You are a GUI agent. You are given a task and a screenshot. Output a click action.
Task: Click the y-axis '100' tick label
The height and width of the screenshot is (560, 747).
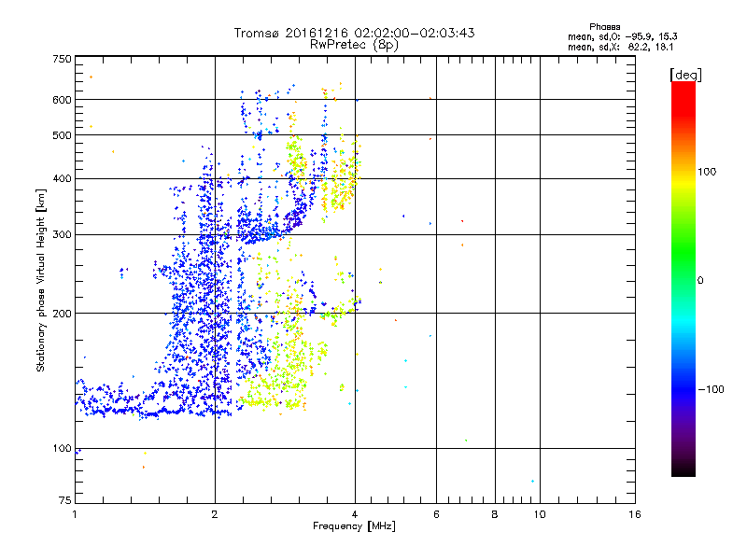click(62, 449)
